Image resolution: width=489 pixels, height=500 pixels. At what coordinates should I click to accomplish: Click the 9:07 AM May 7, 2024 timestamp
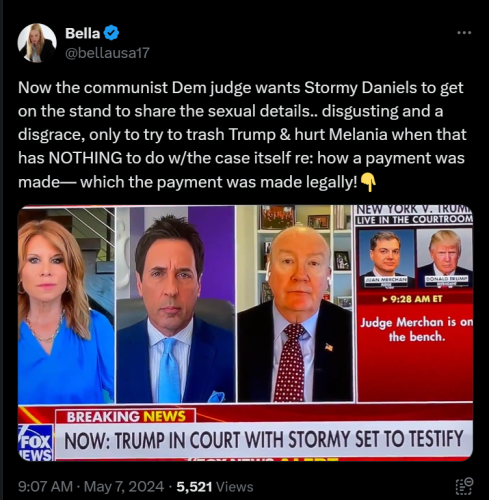pyautogui.click(x=91, y=487)
